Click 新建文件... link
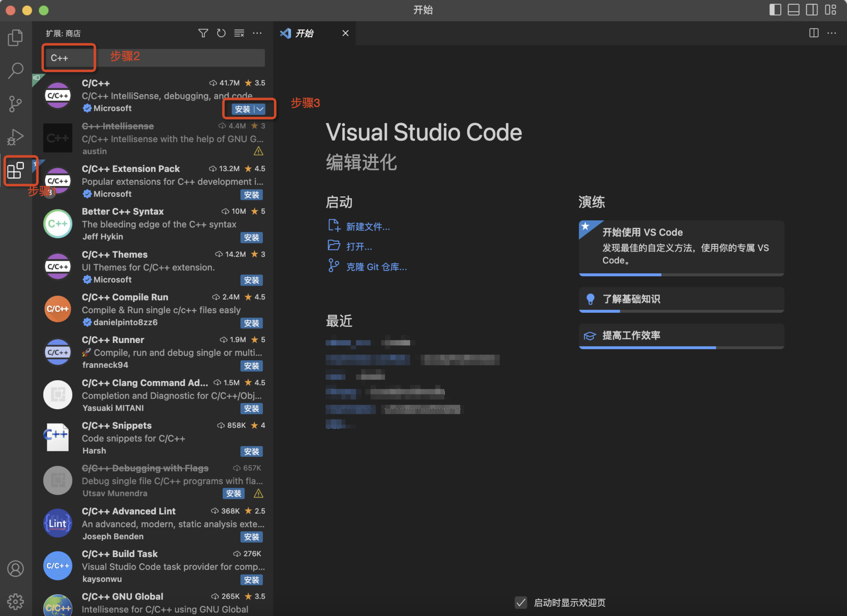Screen dimensions: 847x616 point(368,227)
